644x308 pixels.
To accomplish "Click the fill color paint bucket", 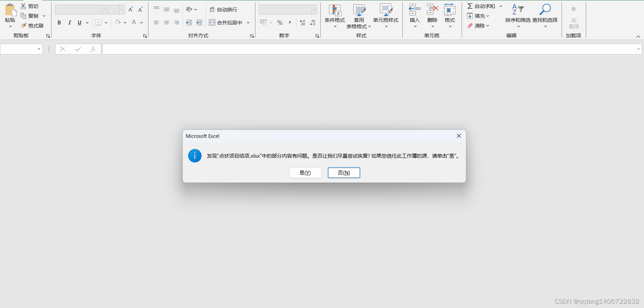I will [117, 22].
